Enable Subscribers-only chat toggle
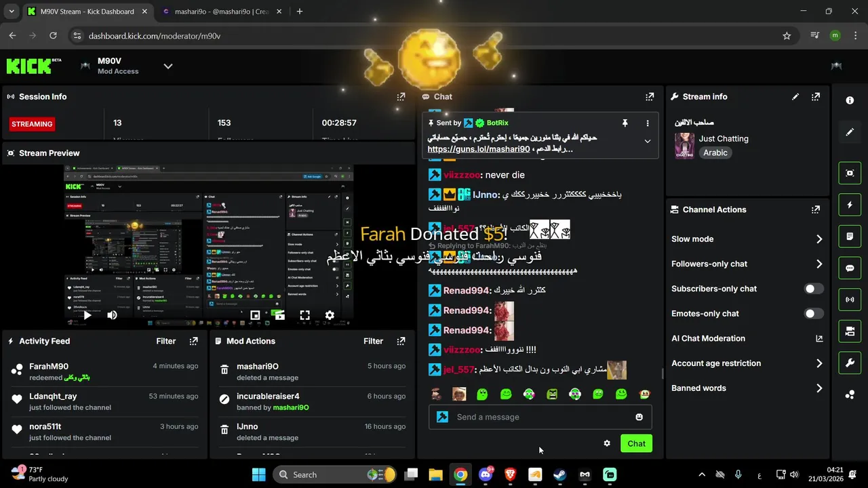Viewport: 868px width, 488px height. 814,289
